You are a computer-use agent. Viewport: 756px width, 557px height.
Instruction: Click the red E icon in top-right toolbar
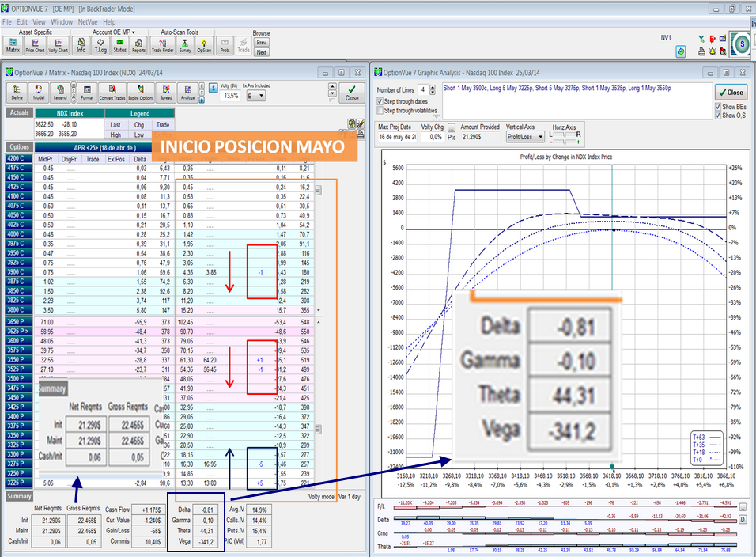(713, 39)
